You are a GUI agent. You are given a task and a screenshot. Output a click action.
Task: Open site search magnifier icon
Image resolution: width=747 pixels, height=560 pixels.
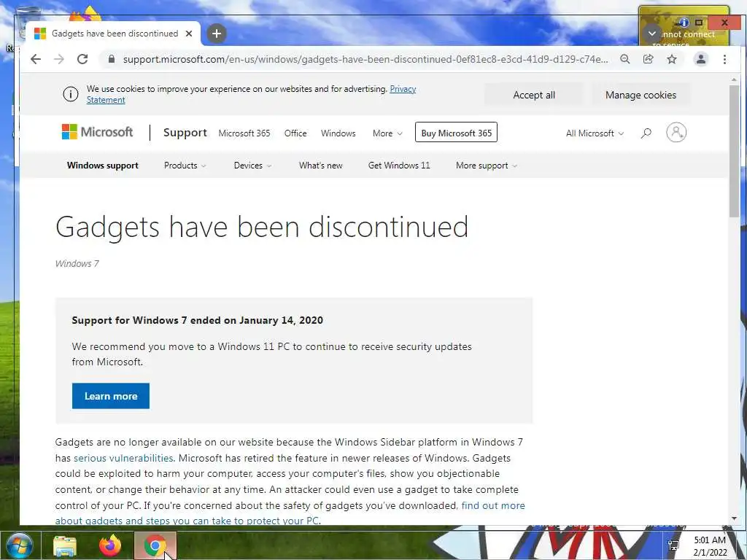pyautogui.click(x=646, y=133)
